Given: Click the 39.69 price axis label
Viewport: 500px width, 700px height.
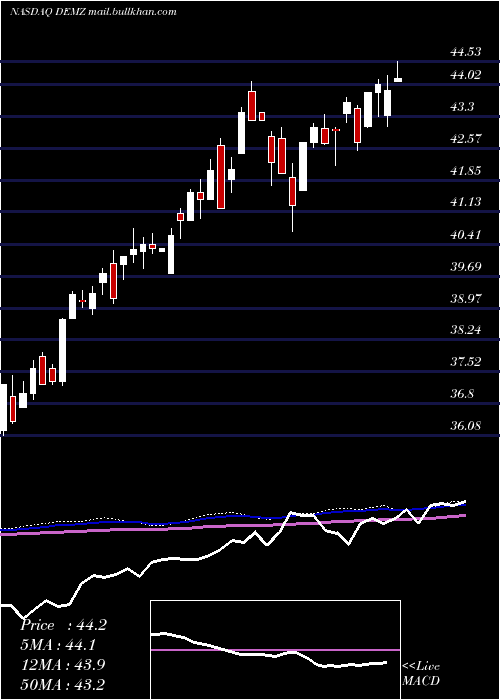Looking at the screenshot, I should pyautogui.click(x=466, y=267).
